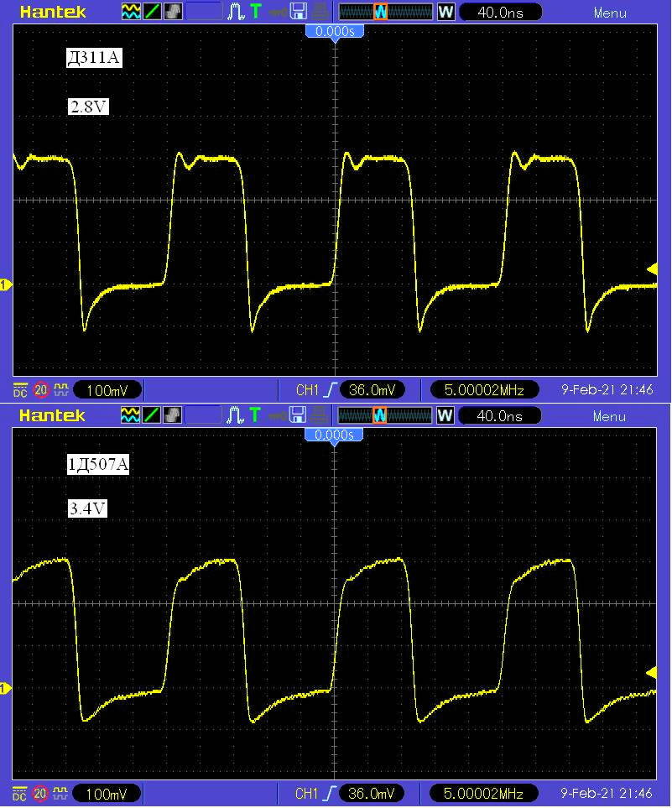Click the W window icon in the 1Д507А capture
This screenshot has height=808, width=672.
tap(445, 414)
